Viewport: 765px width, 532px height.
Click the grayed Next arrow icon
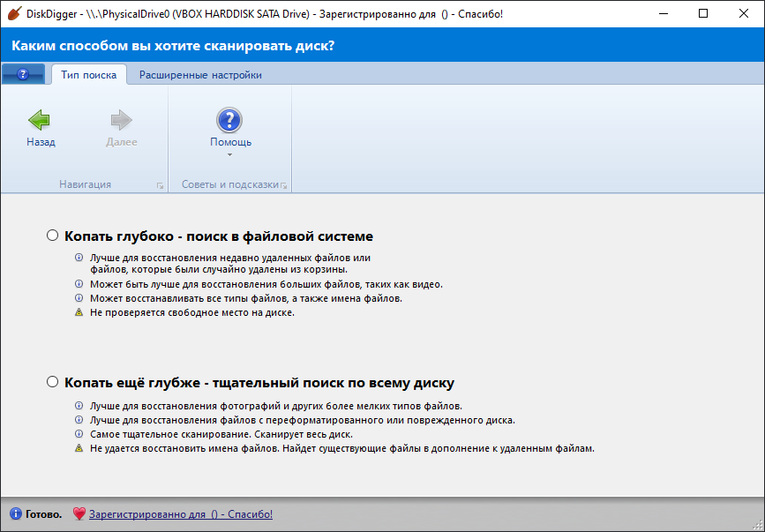pyautogui.click(x=121, y=121)
